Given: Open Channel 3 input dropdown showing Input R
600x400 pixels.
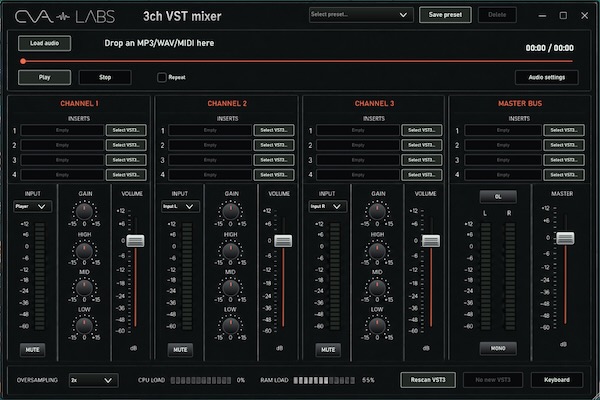Looking at the screenshot, I should 328,207.
